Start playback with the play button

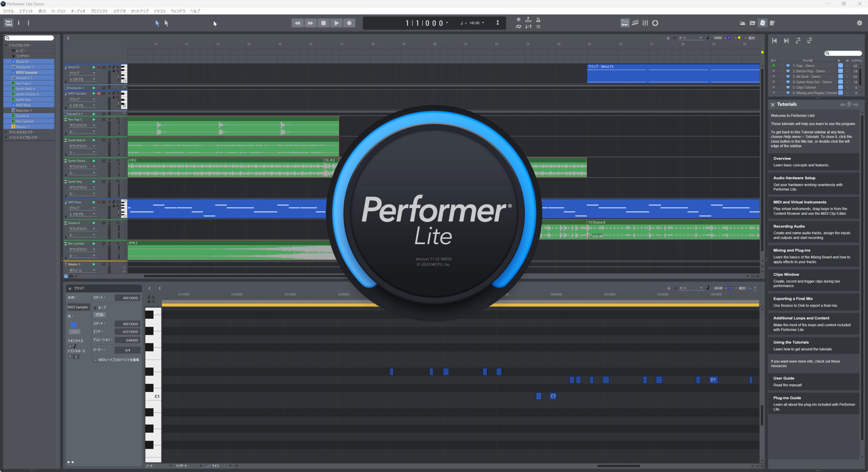(x=336, y=23)
